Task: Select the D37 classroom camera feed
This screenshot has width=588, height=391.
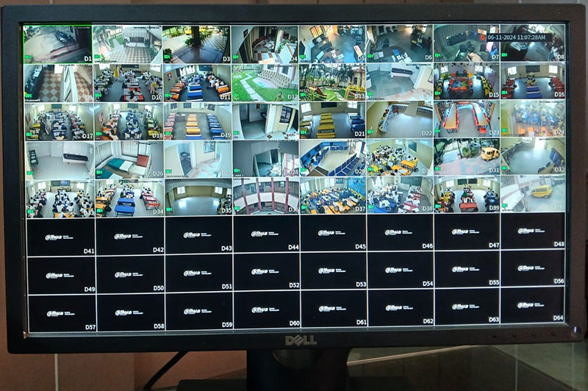Action: (333, 196)
